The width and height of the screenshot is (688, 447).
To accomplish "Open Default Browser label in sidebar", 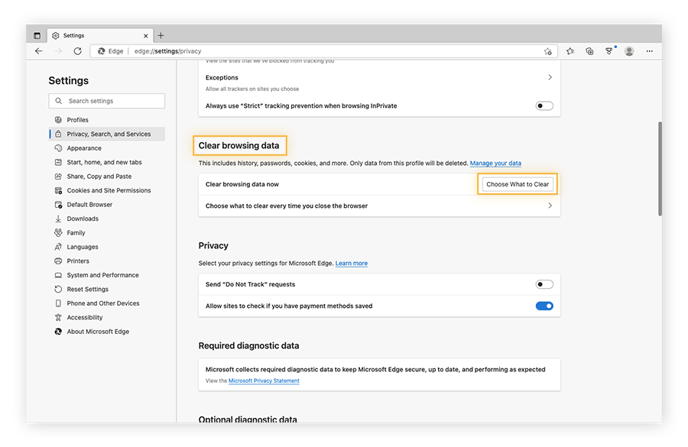I will click(x=90, y=204).
